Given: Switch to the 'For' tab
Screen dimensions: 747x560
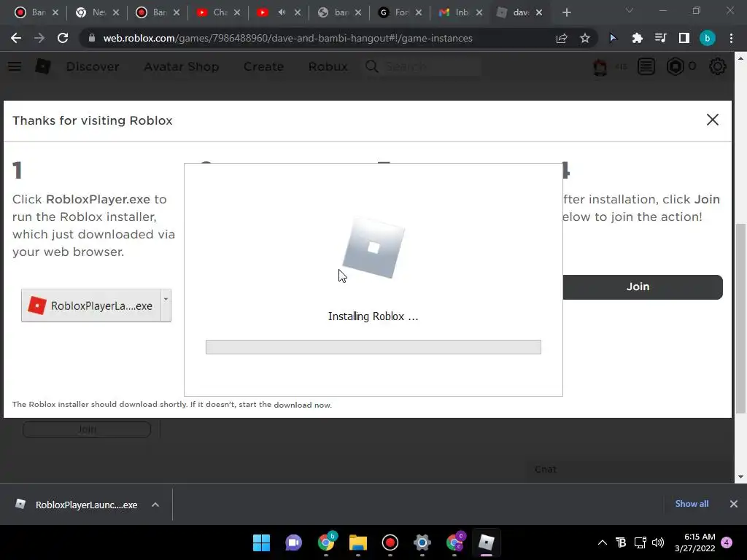Looking at the screenshot, I should tap(399, 12).
